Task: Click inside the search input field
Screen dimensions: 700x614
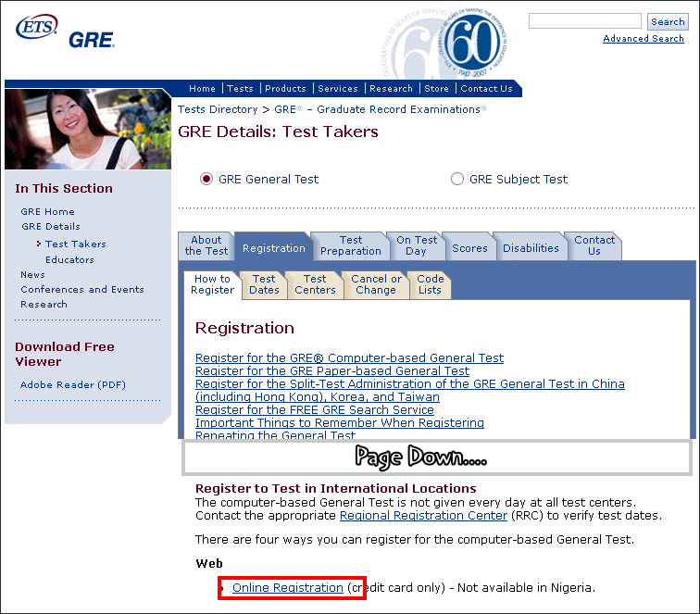Action: (585, 21)
